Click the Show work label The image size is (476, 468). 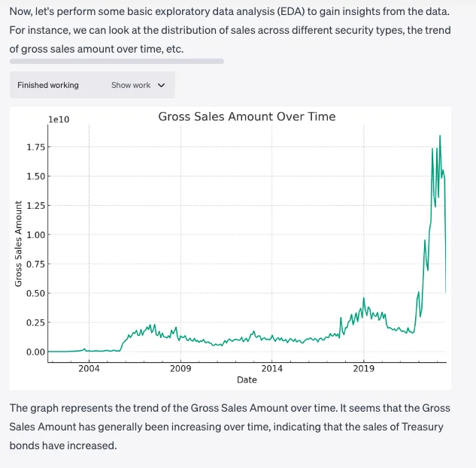[x=131, y=86]
